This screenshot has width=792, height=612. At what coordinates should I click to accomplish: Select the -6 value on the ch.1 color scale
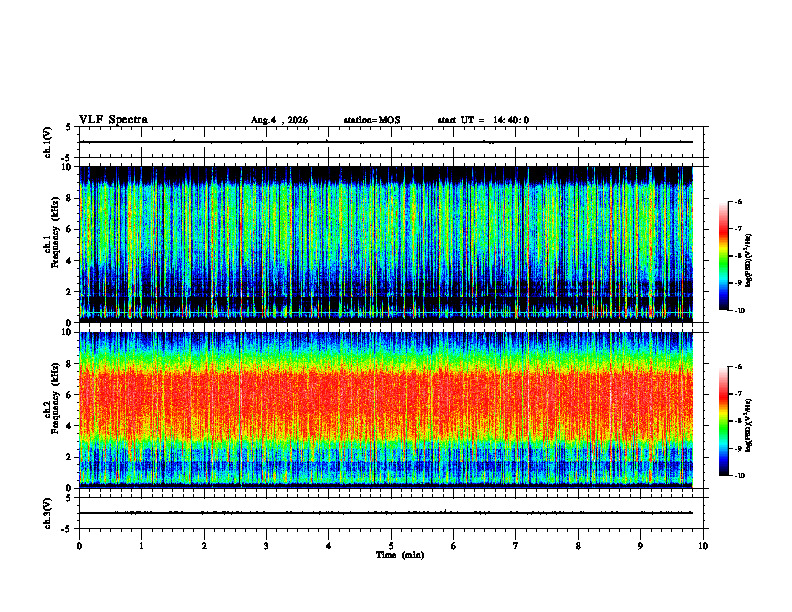click(738, 202)
